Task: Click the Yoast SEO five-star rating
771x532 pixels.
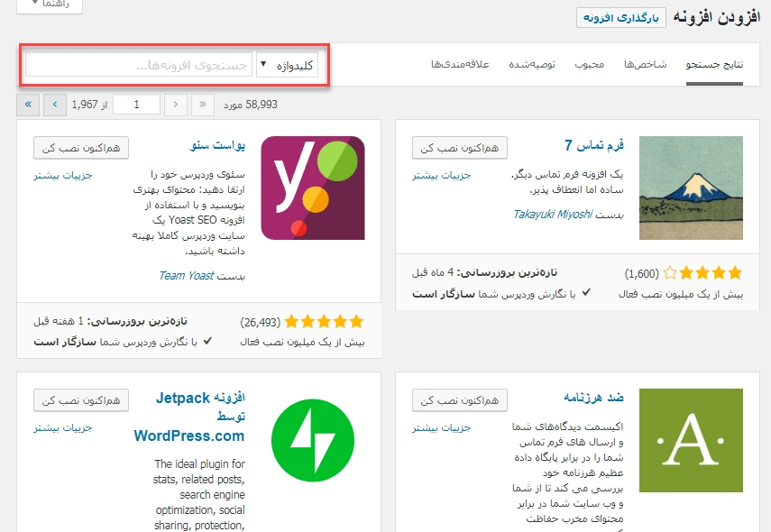Action: pyautogui.click(x=324, y=322)
